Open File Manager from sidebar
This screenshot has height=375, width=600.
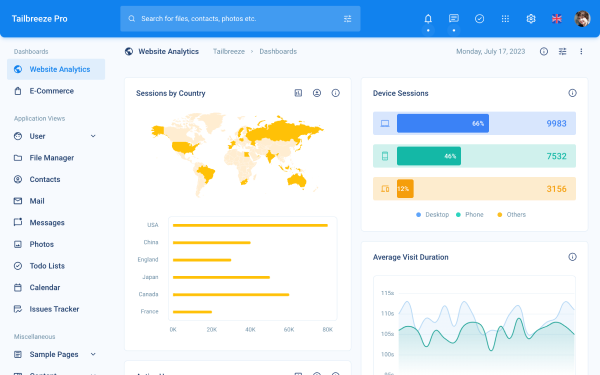click(x=56, y=158)
